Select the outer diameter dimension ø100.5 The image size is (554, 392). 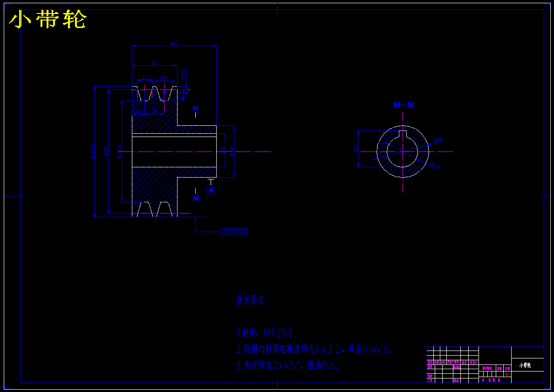[93, 151]
